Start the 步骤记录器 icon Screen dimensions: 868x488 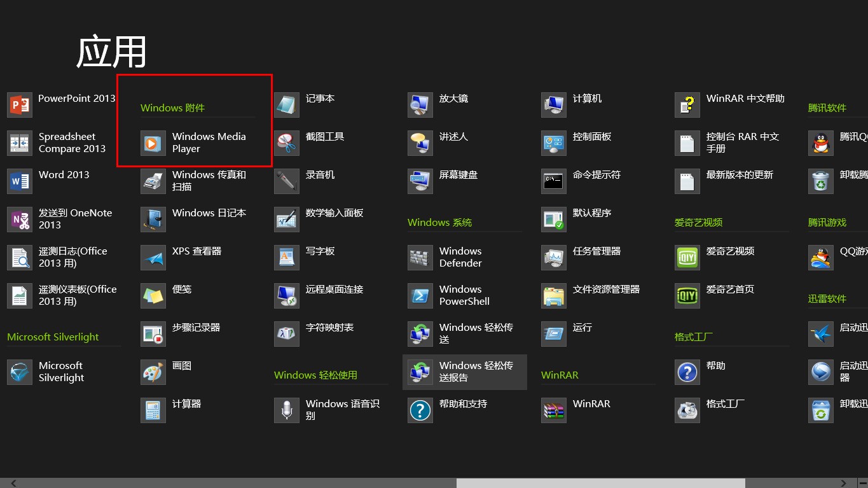tap(153, 334)
